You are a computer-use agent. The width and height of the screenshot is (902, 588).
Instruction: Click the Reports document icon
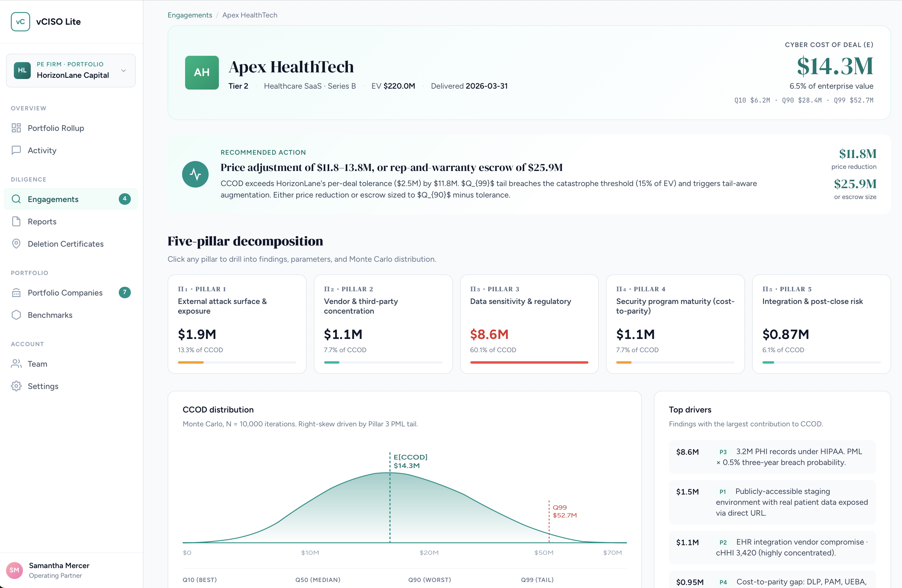16,221
